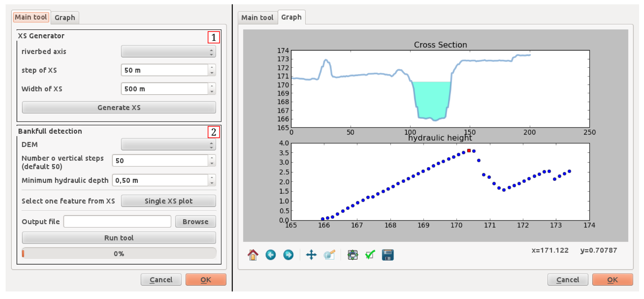Browse for an output file
The image size is (644, 299).
(x=195, y=221)
